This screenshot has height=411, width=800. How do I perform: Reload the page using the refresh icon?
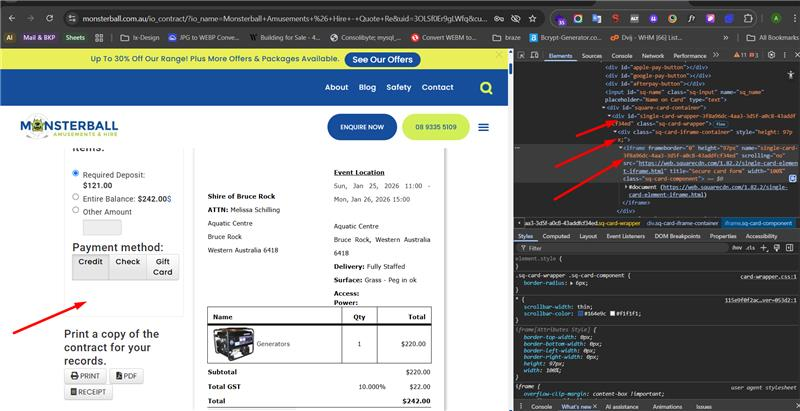tap(48, 18)
